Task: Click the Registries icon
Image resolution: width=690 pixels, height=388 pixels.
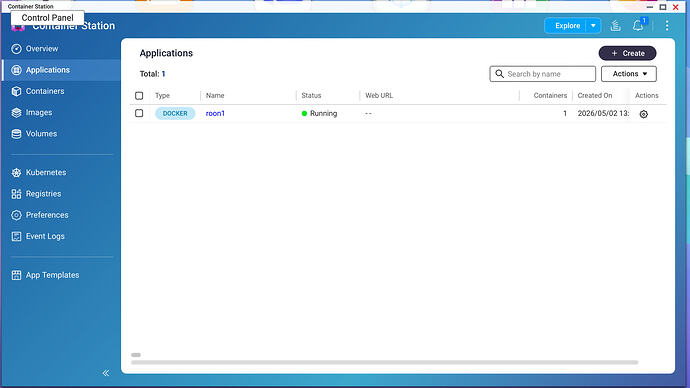Action: [16, 194]
